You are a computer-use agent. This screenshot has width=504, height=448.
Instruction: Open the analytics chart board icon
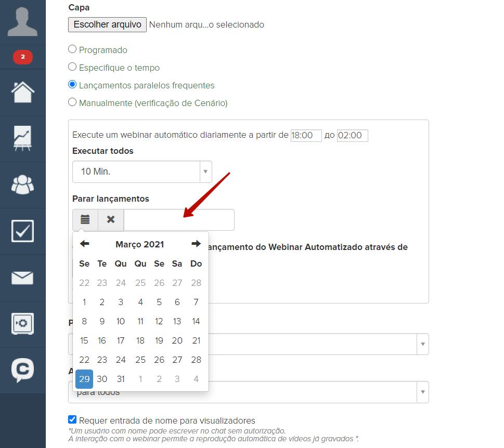(x=22, y=139)
